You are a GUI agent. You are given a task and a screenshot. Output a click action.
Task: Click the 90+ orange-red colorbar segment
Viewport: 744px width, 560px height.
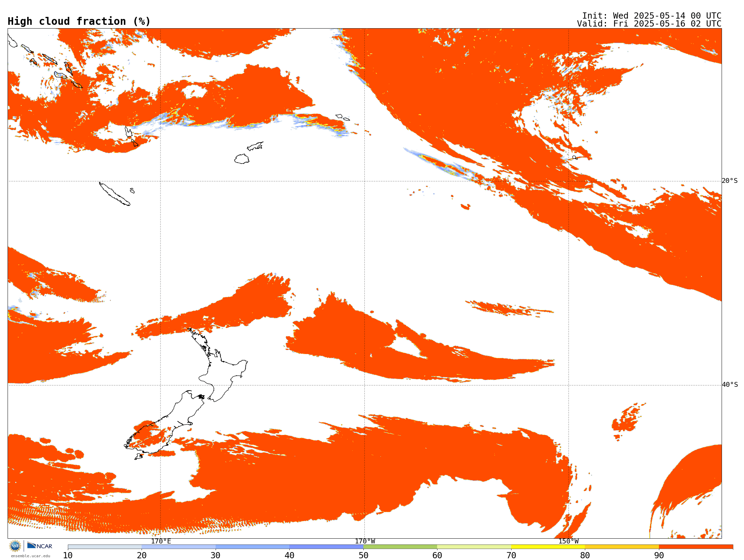point(696,547)
